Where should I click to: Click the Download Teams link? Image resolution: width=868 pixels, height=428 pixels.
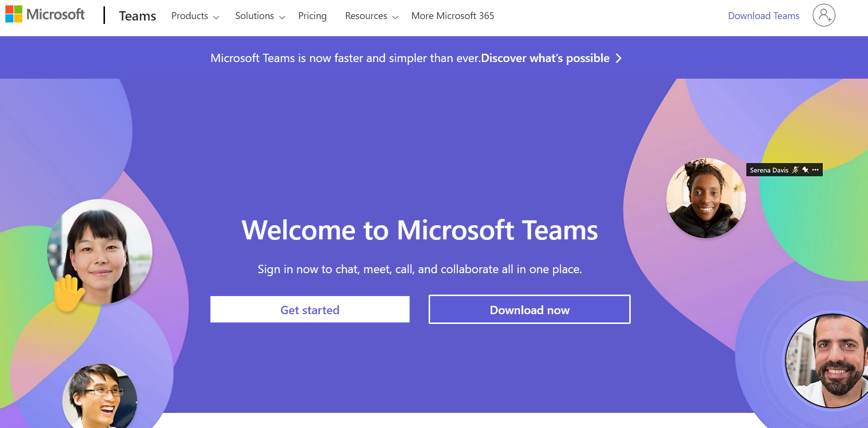[764, 16]
